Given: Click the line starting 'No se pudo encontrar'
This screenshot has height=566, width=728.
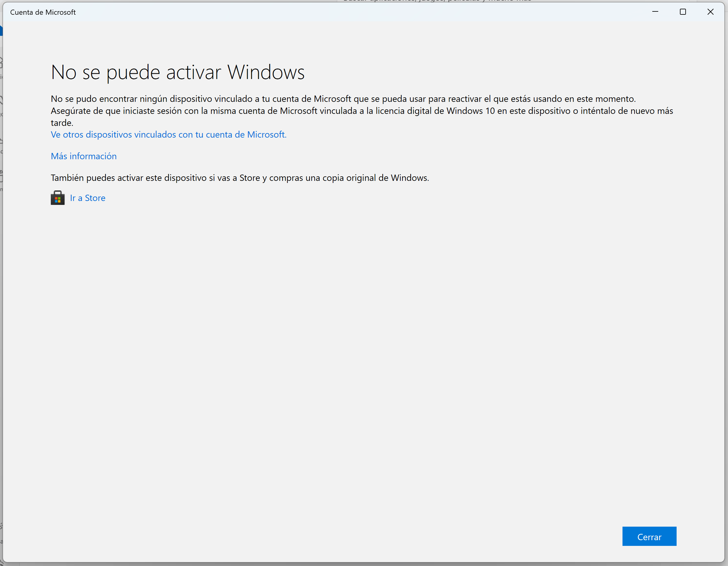Looking at the screenshot, I should point(343,99).
